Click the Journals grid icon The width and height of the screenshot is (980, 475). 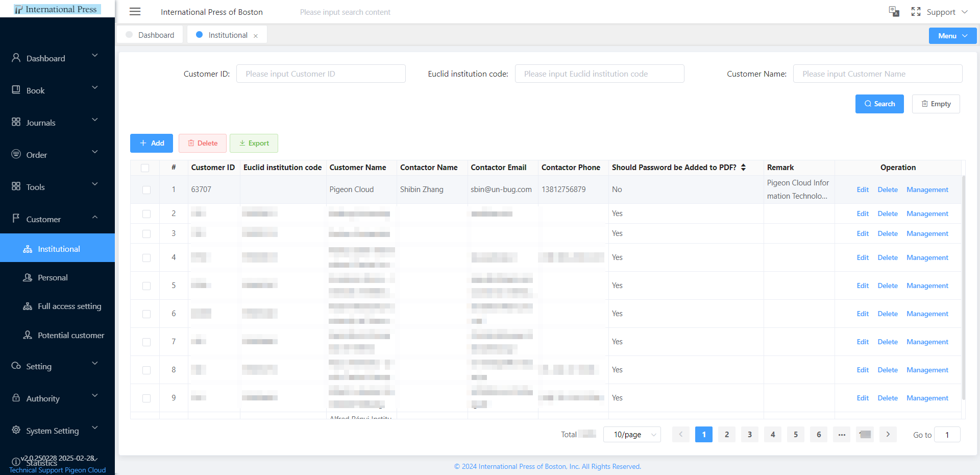[16, 122]
